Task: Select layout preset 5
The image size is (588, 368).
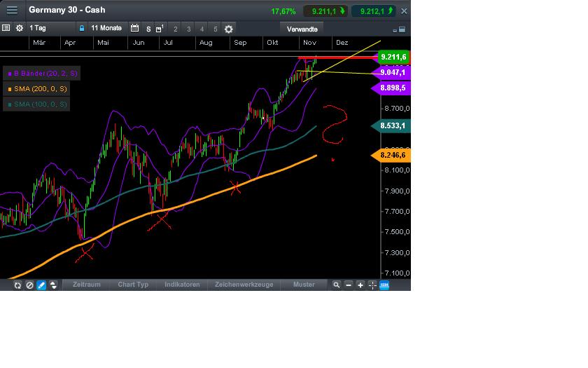Action: pyautogui.click(x=216, y=29)
